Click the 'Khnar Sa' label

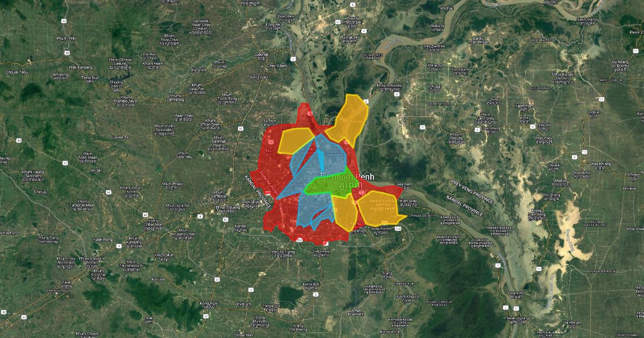click(434, 65)
